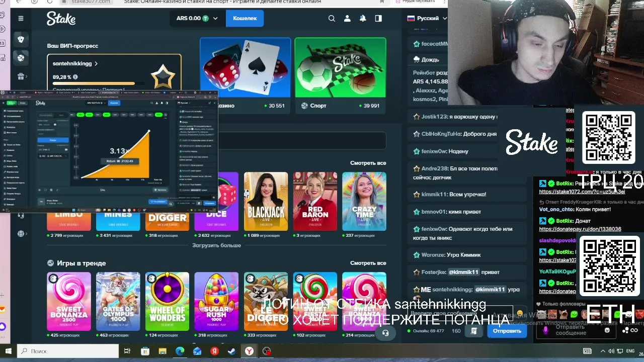The width and height of the screenshot is (644, 362).
Task: Open Смотреть все above live games
Action: point(368,163)
